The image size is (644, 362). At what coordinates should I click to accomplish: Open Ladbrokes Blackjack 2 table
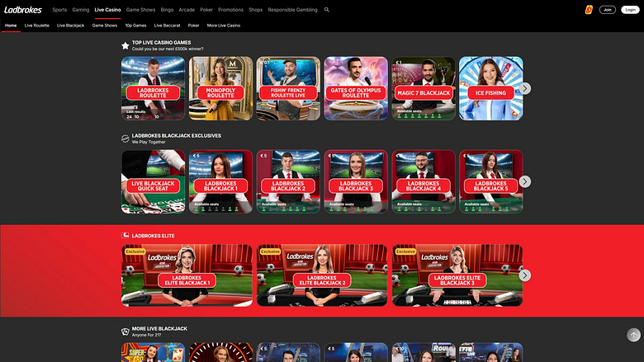coord(288,181)
